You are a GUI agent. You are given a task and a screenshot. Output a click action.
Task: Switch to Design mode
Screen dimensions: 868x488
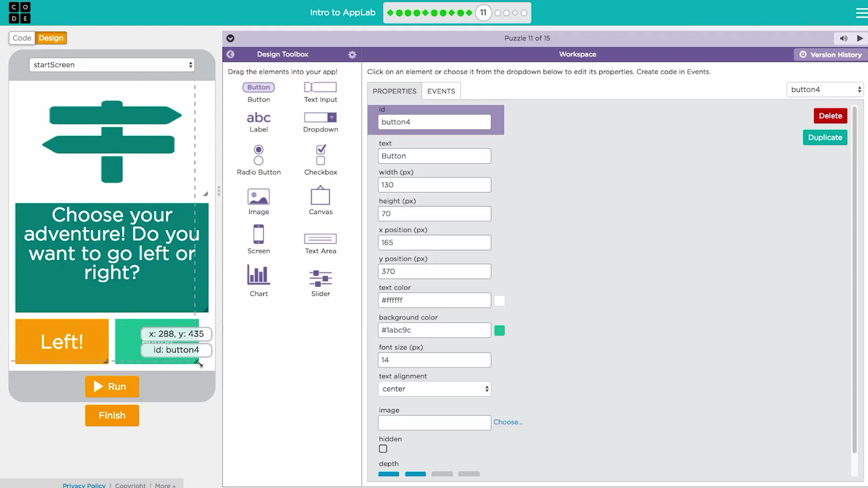[51, 38]
